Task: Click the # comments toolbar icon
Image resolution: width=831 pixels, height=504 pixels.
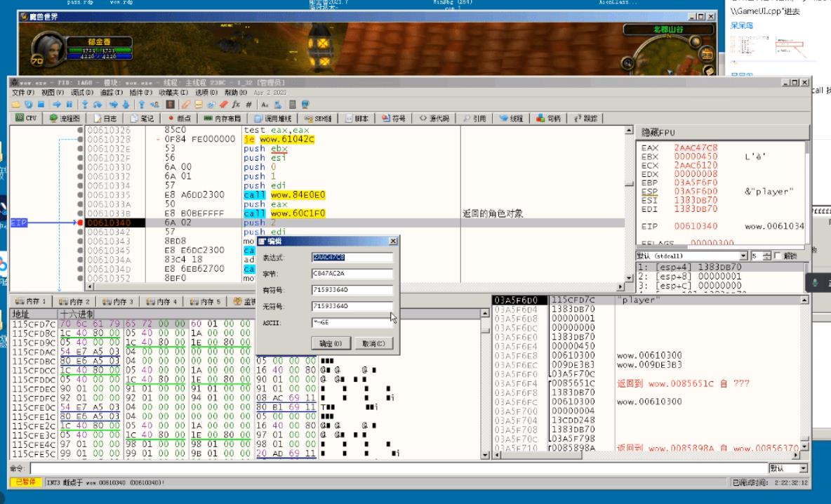Action: pyautogui.click(x=248, y=105)
